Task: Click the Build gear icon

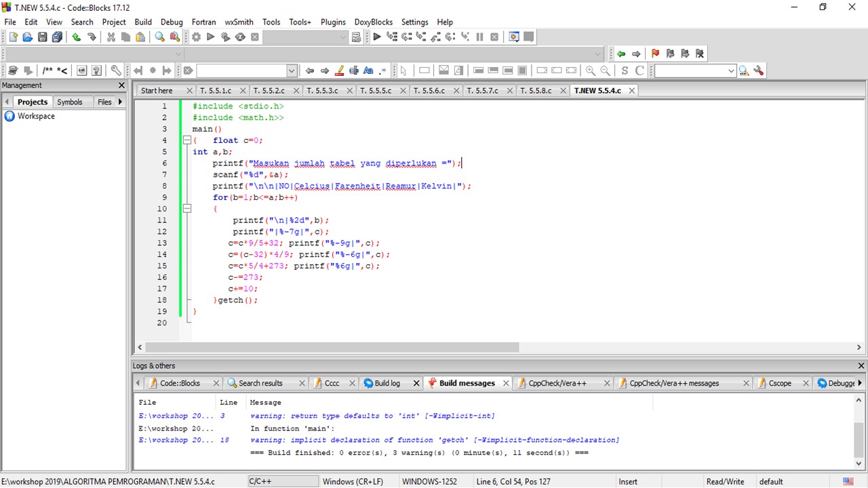Action: coord(196,37)
